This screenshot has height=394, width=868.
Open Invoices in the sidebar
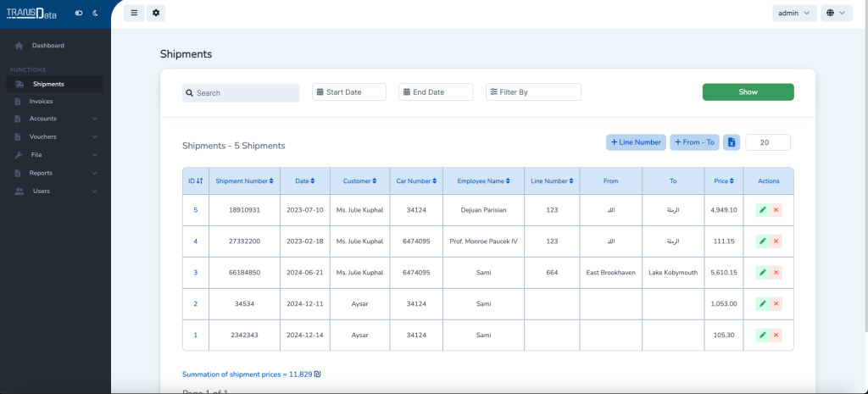[x=54, y=102]
